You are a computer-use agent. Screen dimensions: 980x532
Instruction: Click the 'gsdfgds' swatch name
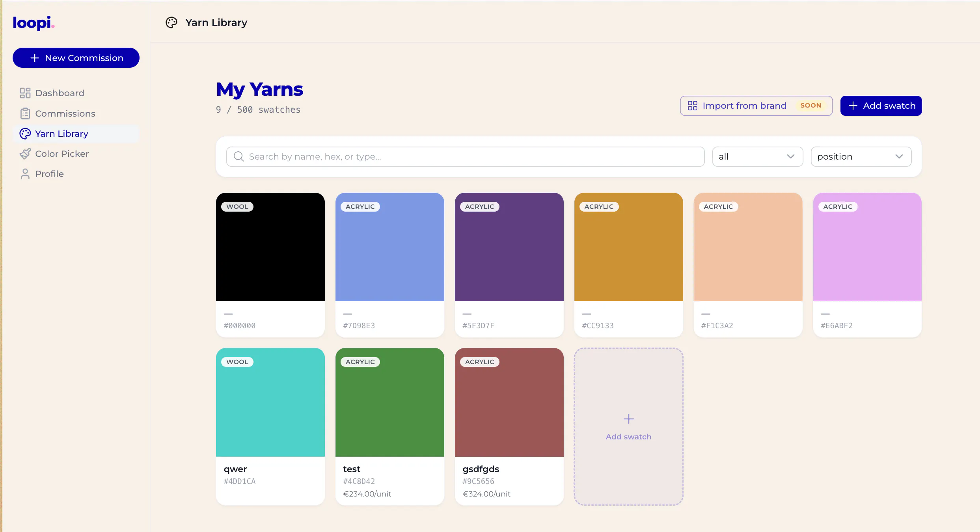point(481,469)
